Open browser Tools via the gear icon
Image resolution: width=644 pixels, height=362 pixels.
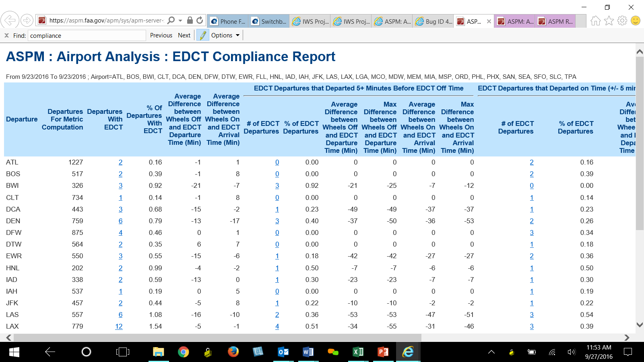(621, 20)
